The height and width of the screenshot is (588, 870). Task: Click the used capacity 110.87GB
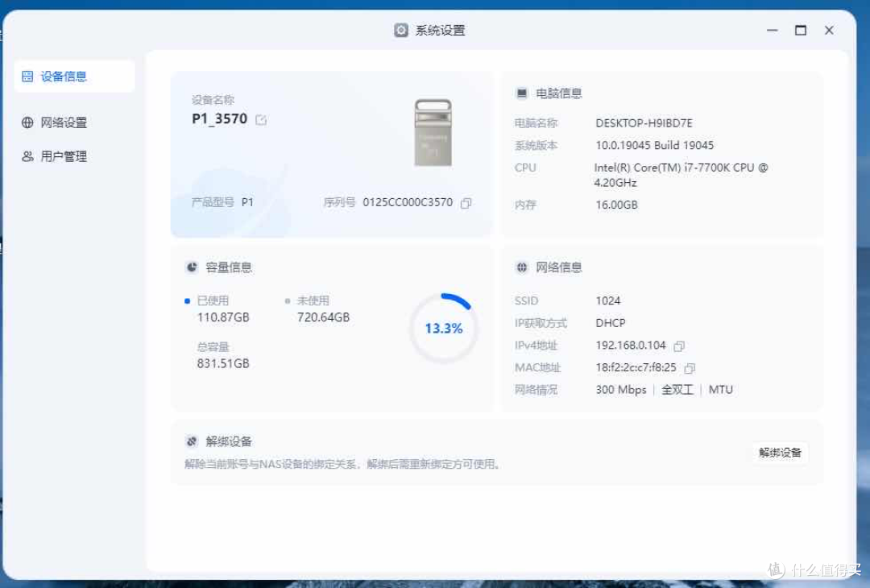click(x=223, y=317)
